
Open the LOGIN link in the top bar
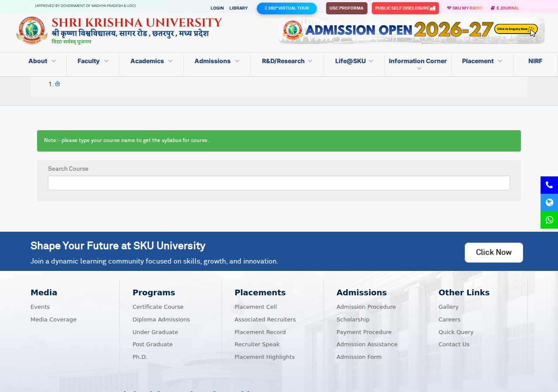pyautogui.click(x=217, y=8)
